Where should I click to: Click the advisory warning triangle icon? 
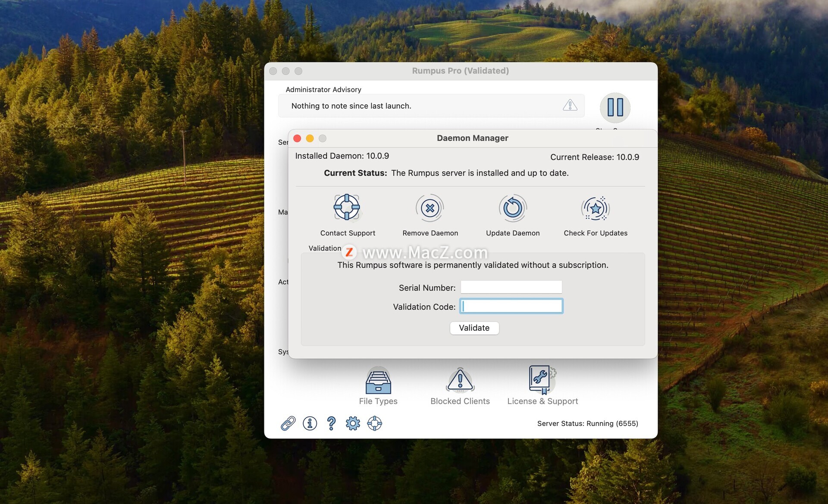click(x=570, y=105)
